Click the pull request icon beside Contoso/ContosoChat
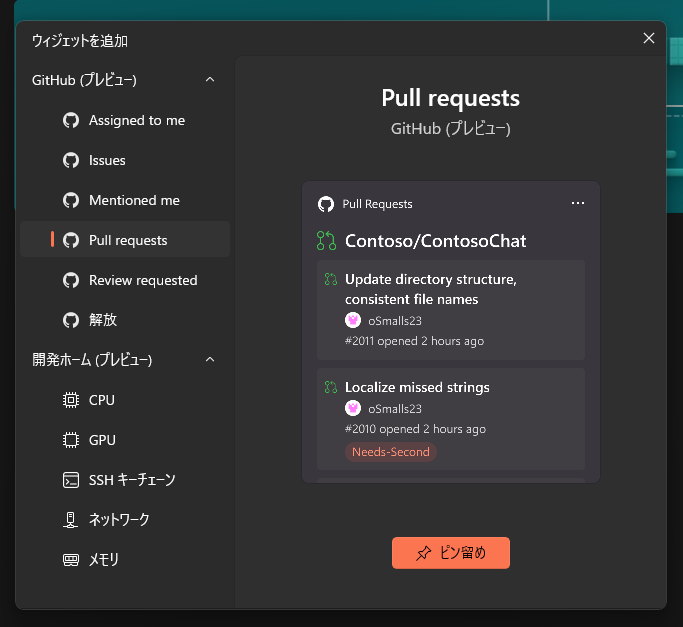Viewport: 683px width, 627px height. click(x=326, y=241)
